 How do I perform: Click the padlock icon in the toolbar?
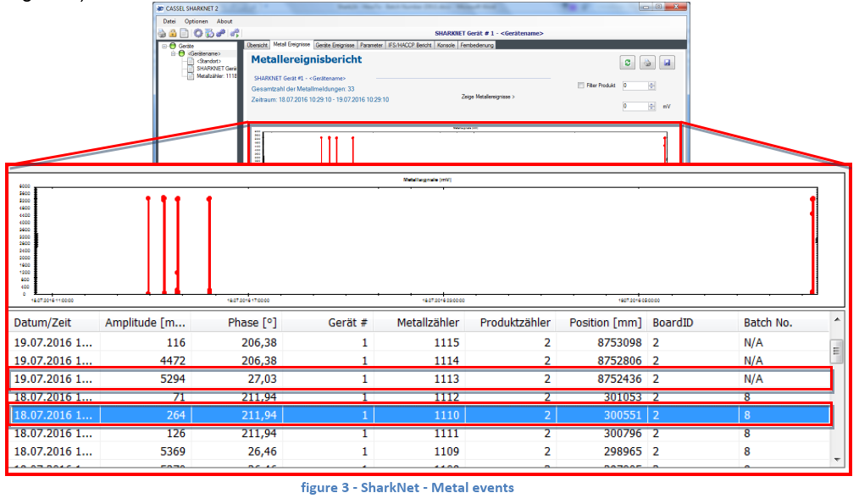pos(172,33)
